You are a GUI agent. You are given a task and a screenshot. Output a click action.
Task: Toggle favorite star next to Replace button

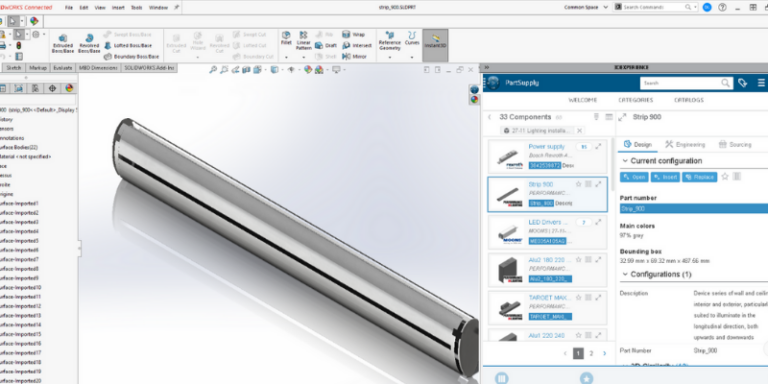pos(725,177)
